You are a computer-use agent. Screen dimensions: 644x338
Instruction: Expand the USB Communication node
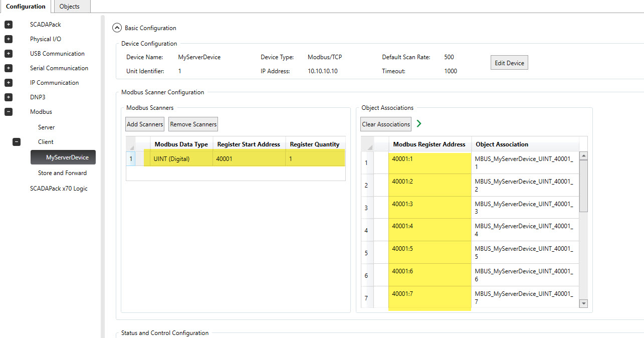point(9,54)
